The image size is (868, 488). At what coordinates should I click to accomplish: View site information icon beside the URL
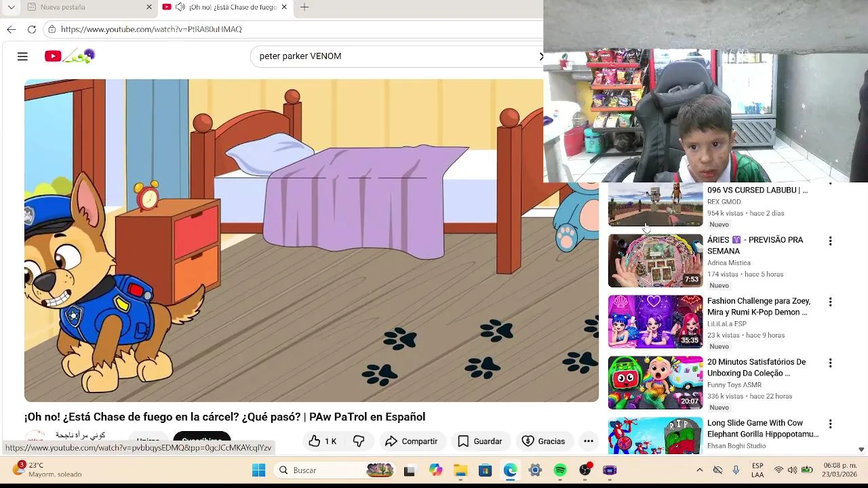tap(52, 29)
